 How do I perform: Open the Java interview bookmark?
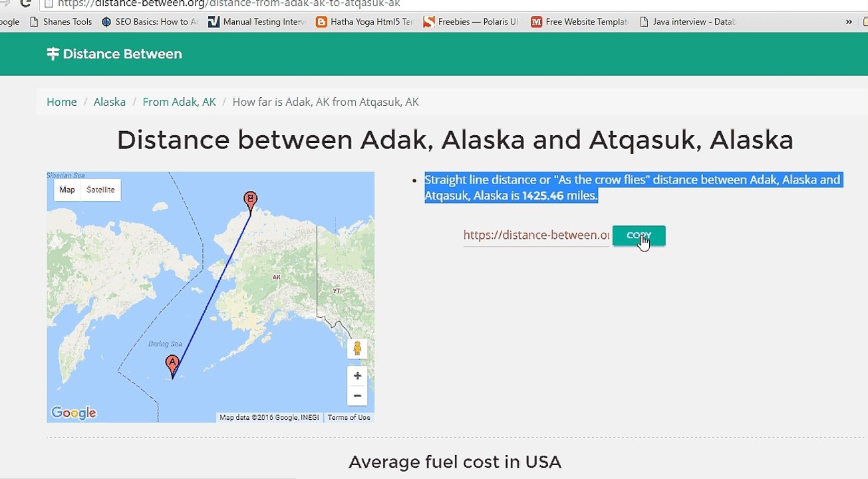click(x=688, y=21)
